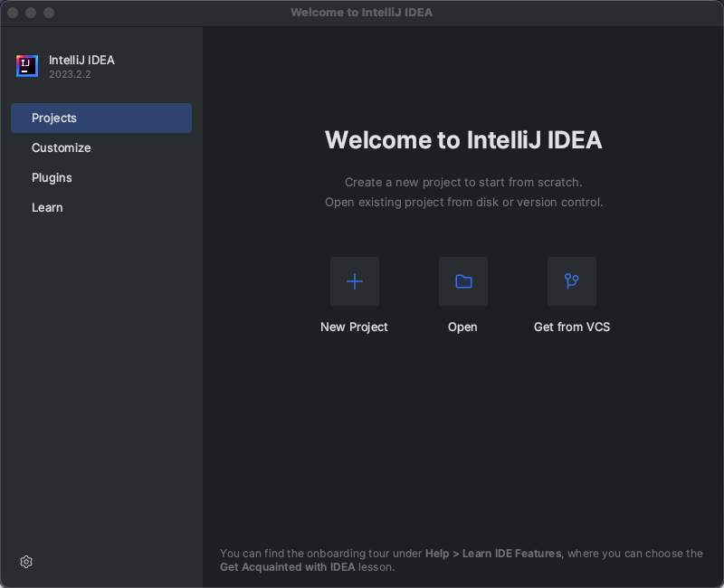The image size is (724, 588).
Task: Open the settings gear options menu
Action: 26,562
